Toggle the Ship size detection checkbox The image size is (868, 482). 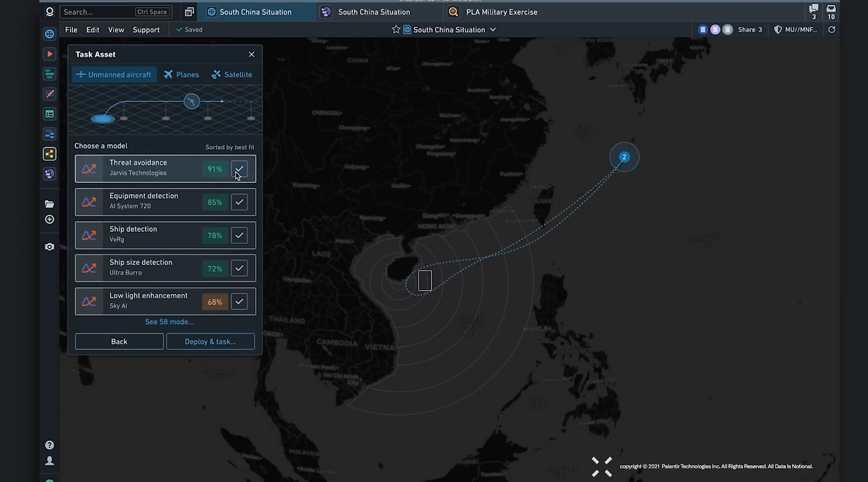tap(239, 268)
